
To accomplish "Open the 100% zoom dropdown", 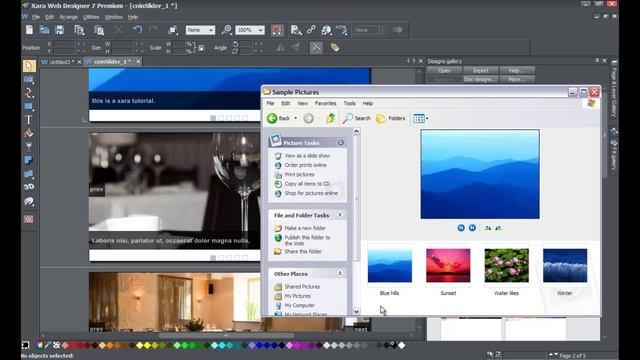I will pos(250,30).
